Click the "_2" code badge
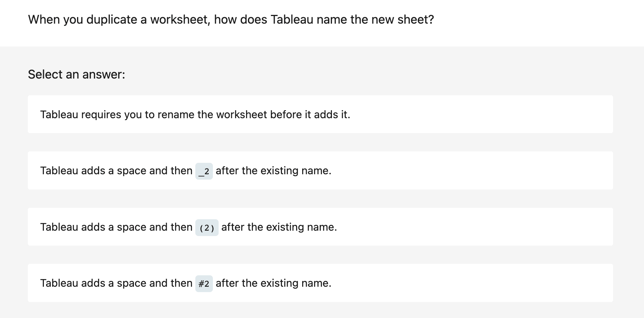 tap(204, 171)
